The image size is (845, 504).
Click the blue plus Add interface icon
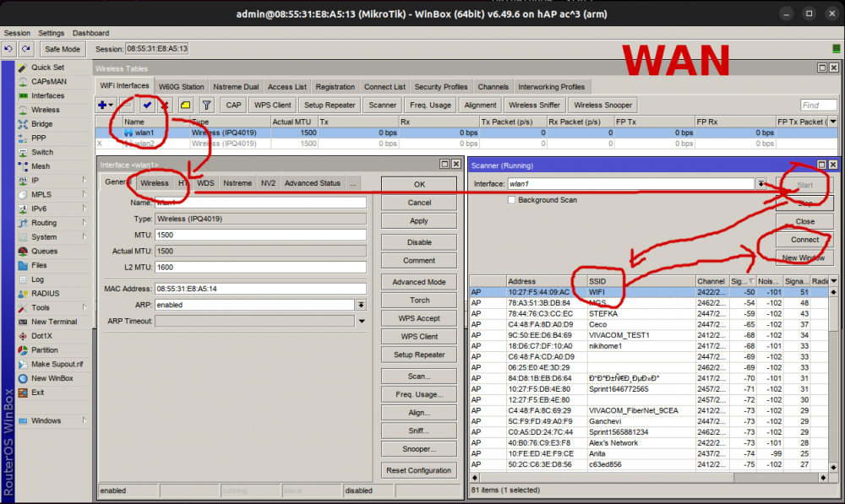[x=104, y=106]
